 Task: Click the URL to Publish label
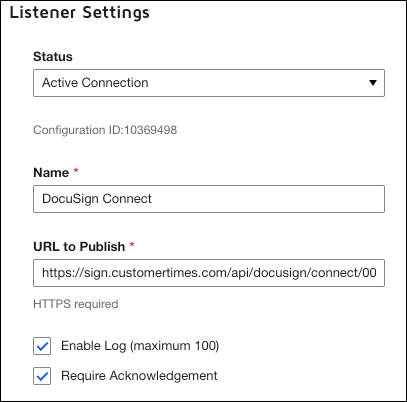[x=79, y=247]
